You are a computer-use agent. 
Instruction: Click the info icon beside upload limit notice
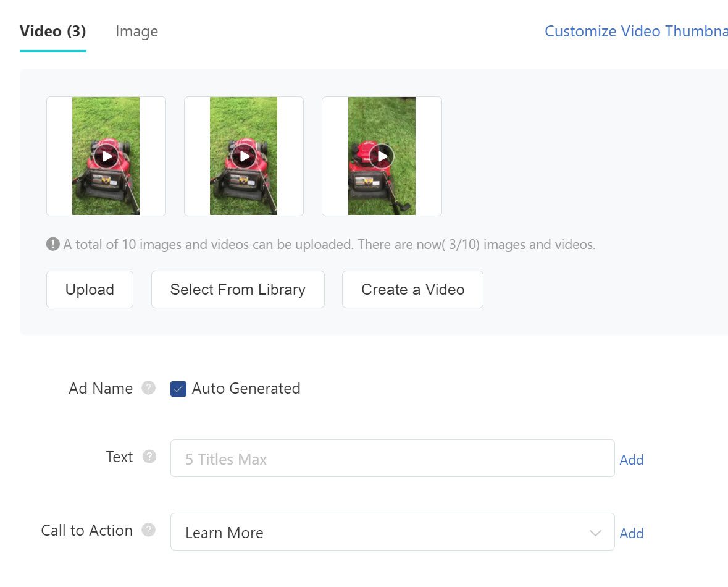coord(53,244)
